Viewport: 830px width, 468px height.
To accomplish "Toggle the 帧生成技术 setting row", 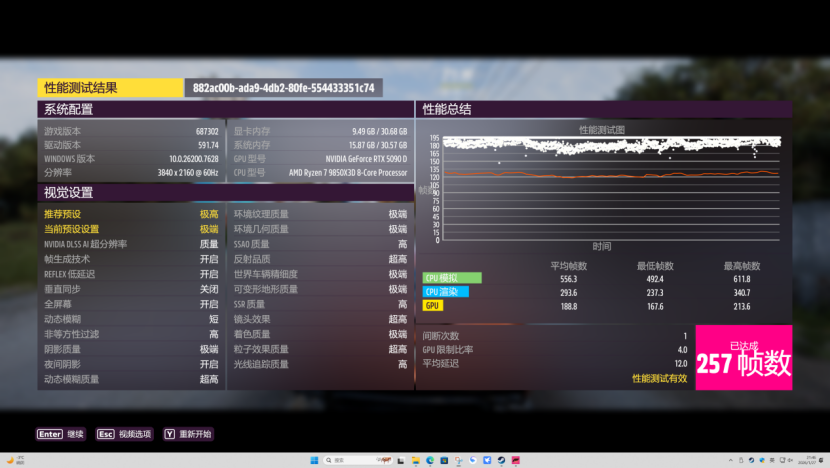I will point(130,259).
